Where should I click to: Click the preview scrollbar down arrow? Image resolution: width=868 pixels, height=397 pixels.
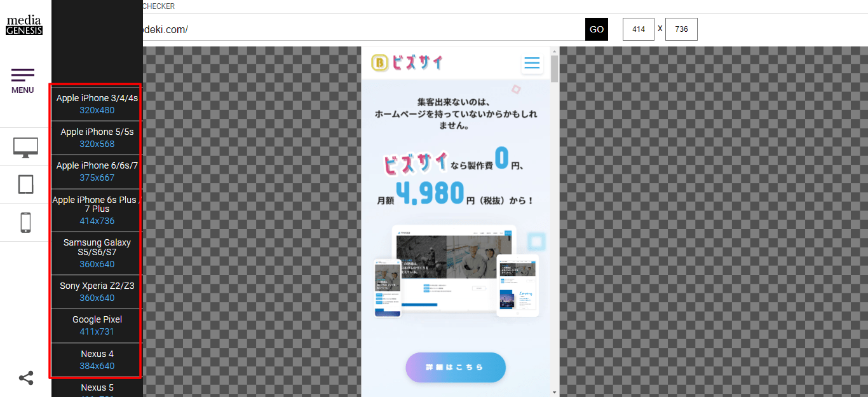555,393
